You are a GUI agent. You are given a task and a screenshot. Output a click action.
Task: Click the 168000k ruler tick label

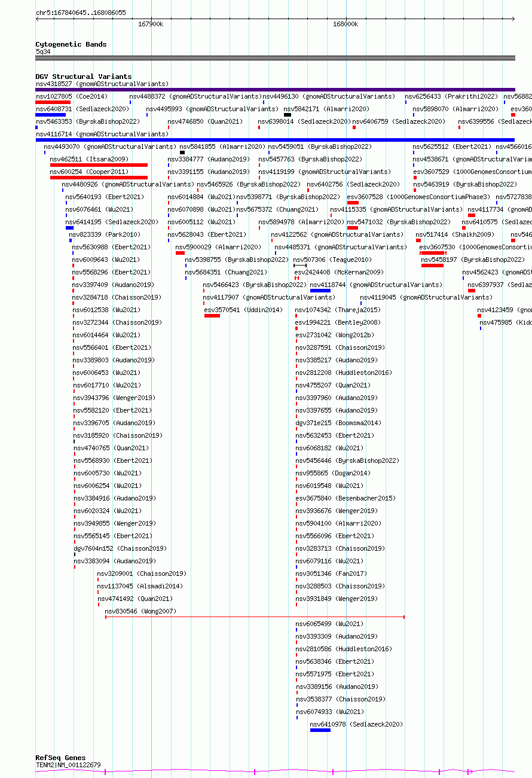[346, 25]
